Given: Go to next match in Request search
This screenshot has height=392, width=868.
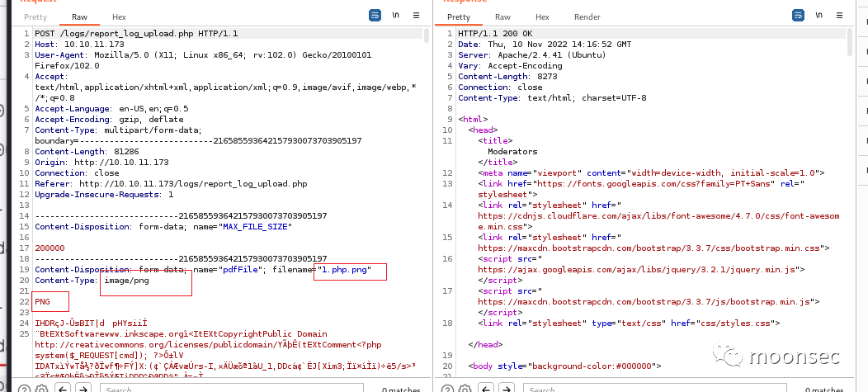Looking at the screenshot, I should (x=83, y=390).
